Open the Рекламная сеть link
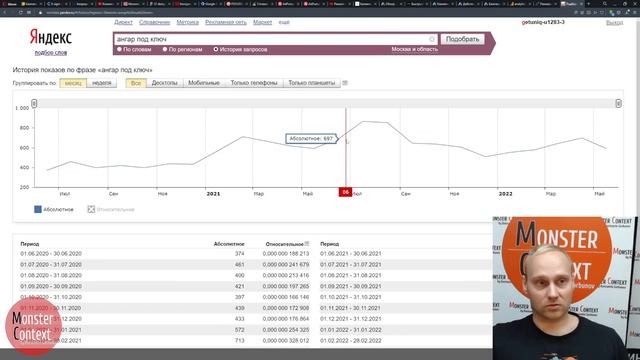The width and height of the screenshot is (640, 360). [x=226, y=22]
